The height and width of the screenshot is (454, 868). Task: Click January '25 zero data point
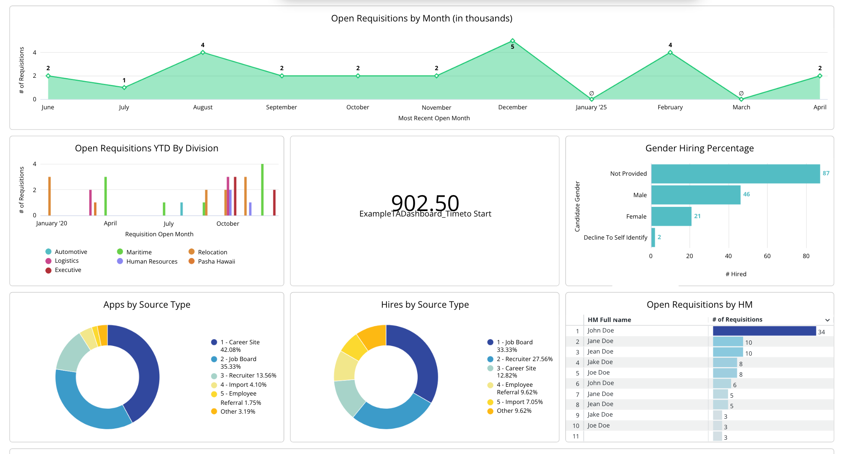[592, 99]
